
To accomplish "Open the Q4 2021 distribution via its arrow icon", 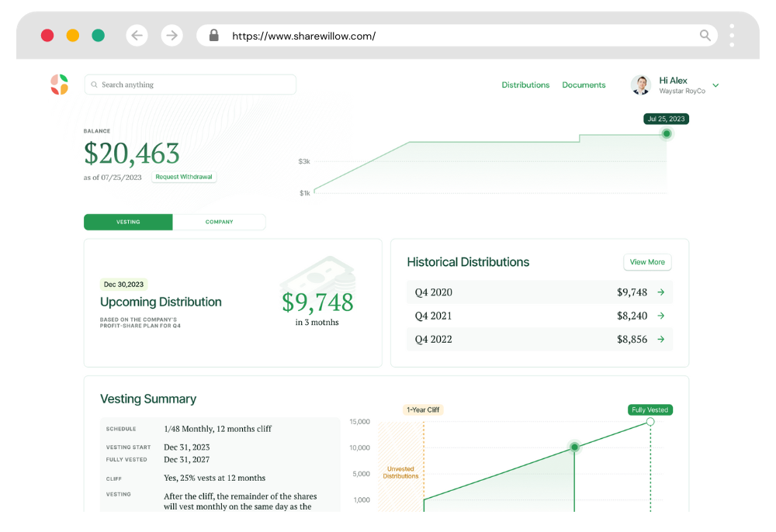I will pos(660,316).
